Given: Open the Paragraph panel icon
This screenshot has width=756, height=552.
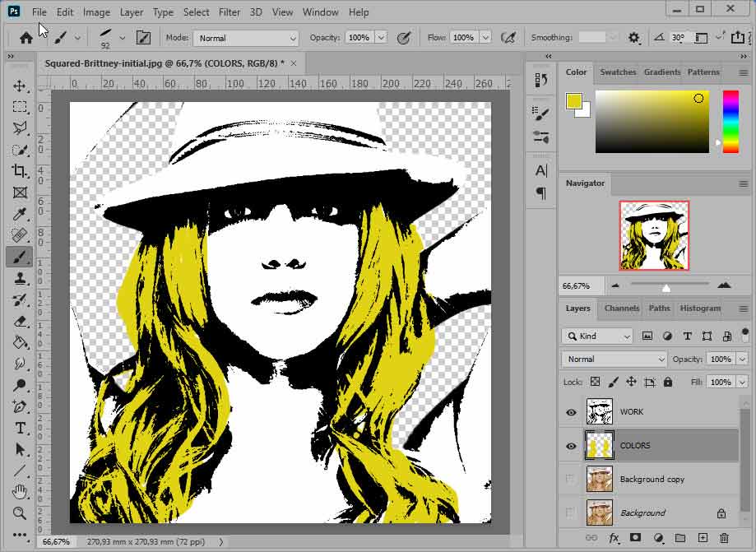Looking at the screenshot, I should pyautogui.click(x=541, y=193).
